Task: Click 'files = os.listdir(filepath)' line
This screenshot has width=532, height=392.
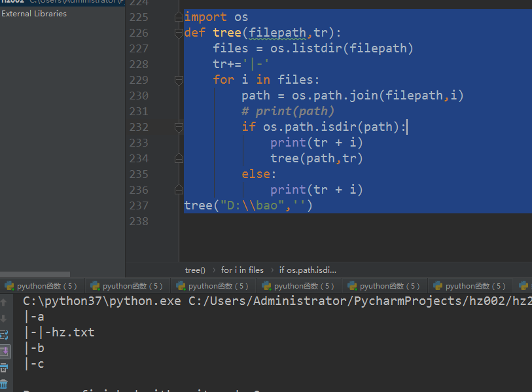Action: [x=313, y=48]
